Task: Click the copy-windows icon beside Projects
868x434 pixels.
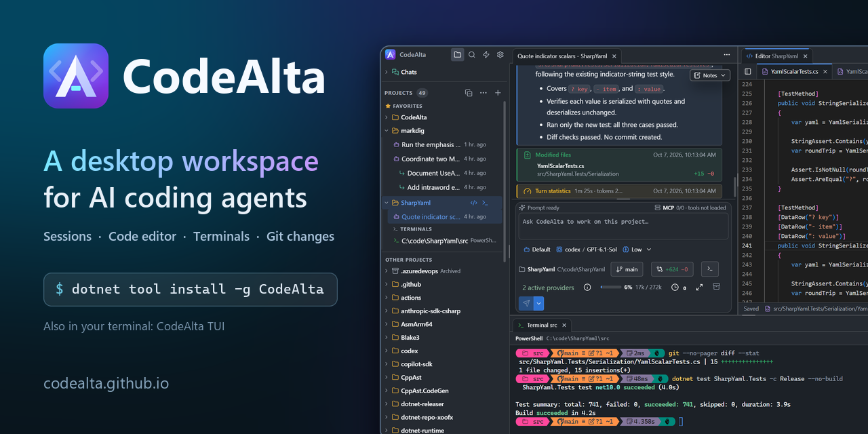Action: point(469,93)
